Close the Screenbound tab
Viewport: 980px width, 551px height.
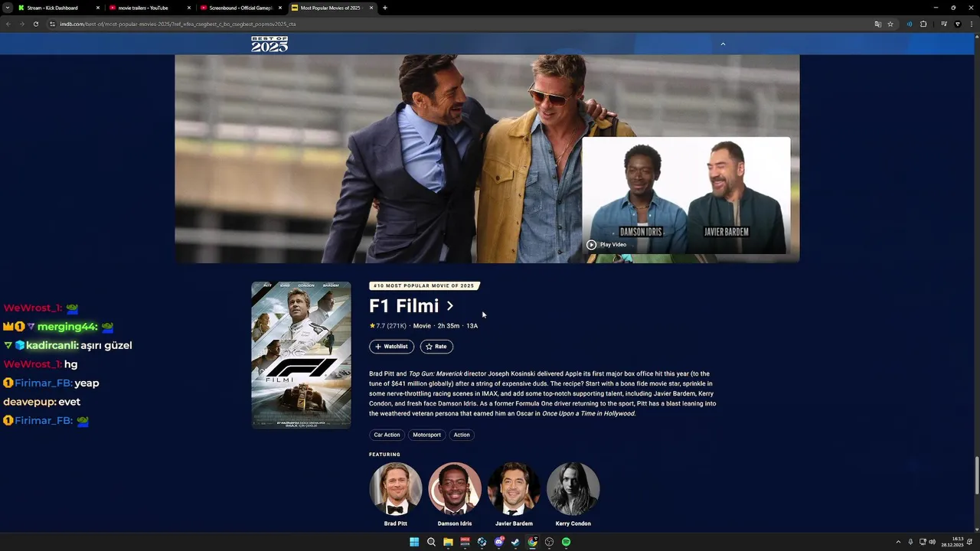pyautogui.click(x=280, y=8)
